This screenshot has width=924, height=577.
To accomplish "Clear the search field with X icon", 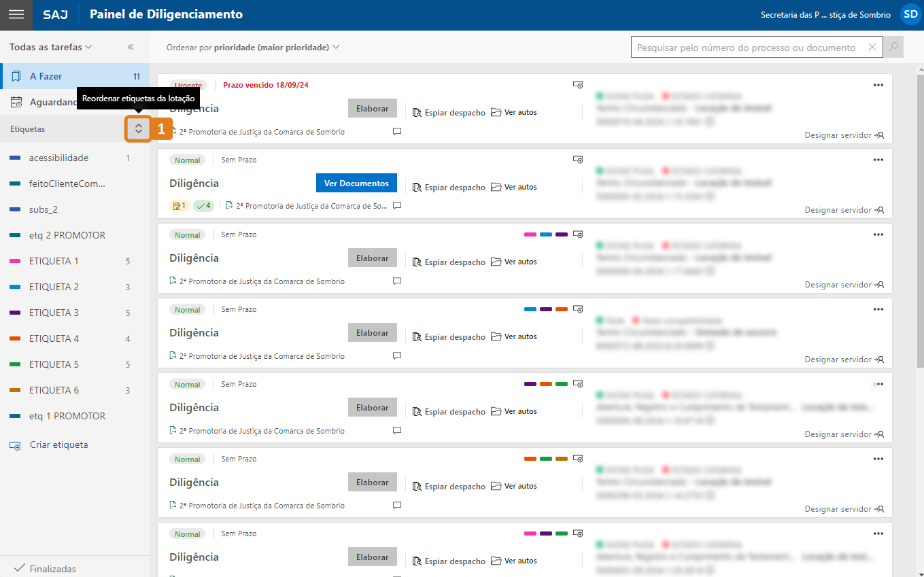I will pos(872,48).
